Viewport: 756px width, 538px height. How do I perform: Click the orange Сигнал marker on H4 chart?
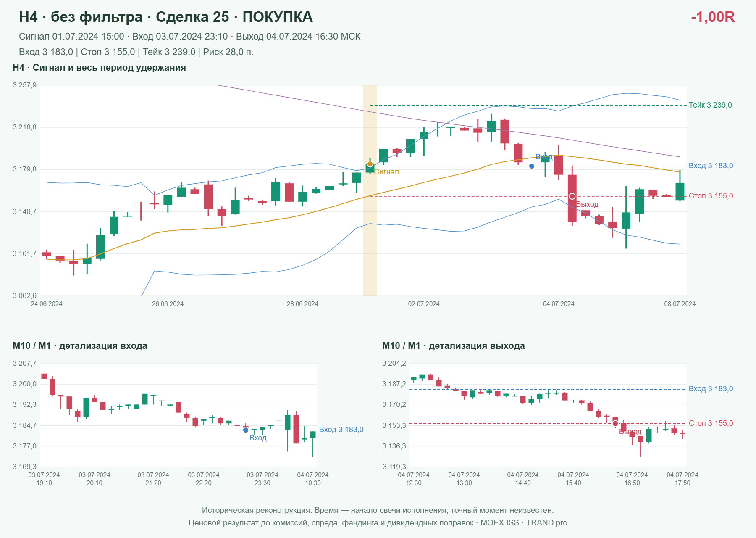pos(370,164)
